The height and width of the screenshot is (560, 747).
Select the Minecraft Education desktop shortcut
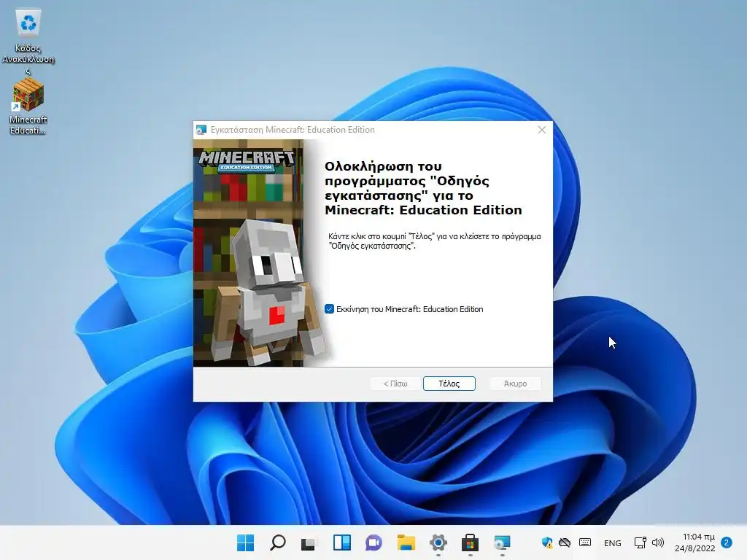pos(28,107)
